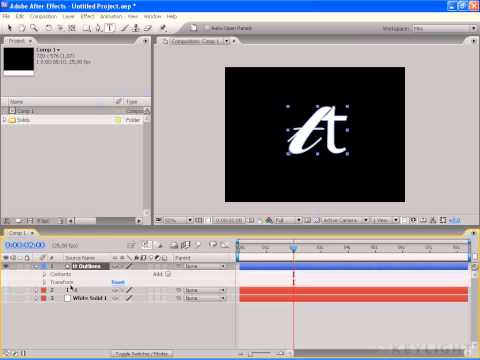Viewport: 480px width, 360px height.
Task: Select the Rectangle mask tool
Action: 87,28
